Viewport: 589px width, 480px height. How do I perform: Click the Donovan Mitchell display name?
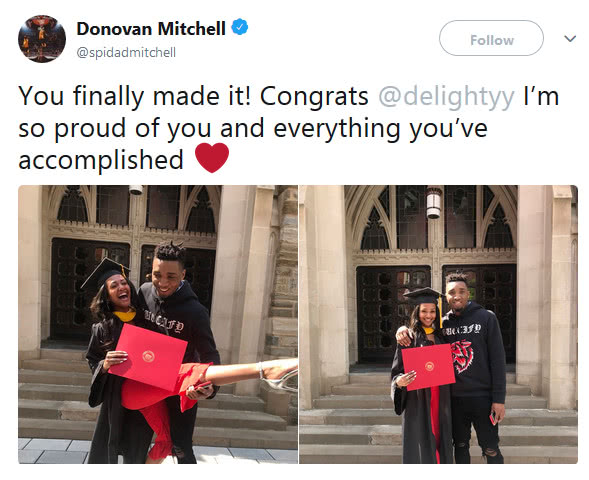pyautogui.click(x=151, y=29)
